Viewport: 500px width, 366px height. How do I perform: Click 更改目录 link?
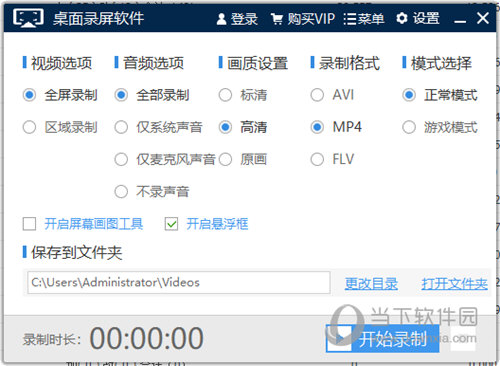pyautogui.click(x=371, y=284)
